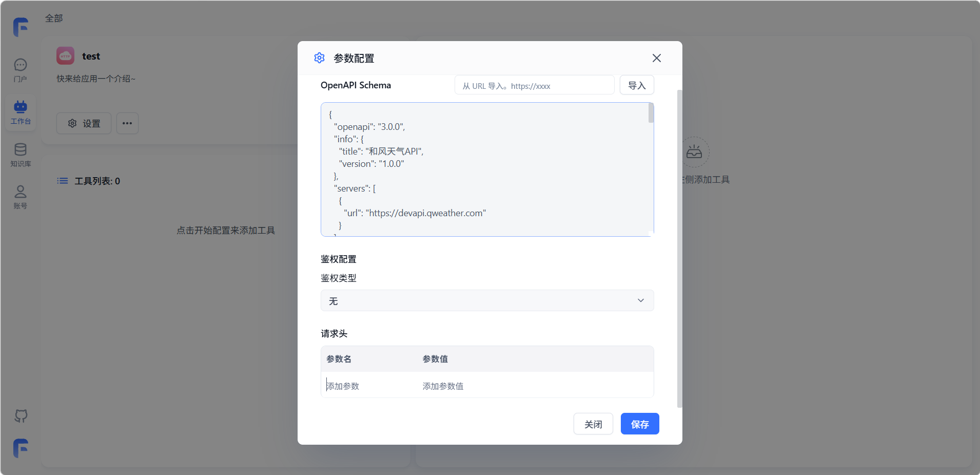Open the GitHub icon in sidebar
Screen dimensions: 980x475
(x=21, y=415)
